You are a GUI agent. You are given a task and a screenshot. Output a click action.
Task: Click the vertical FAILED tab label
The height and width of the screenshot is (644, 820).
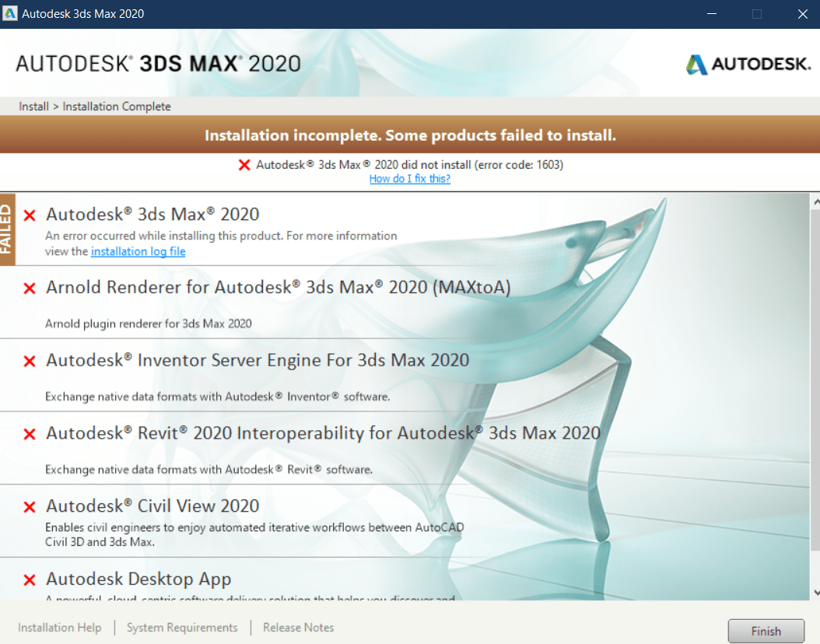(7, 229)
